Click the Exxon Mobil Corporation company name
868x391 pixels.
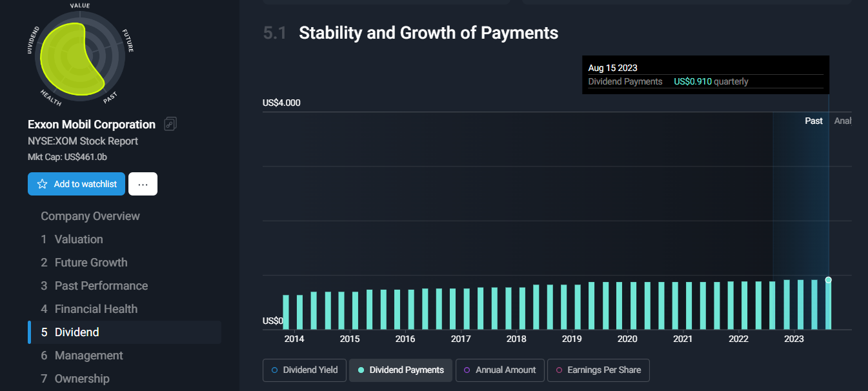92,125
